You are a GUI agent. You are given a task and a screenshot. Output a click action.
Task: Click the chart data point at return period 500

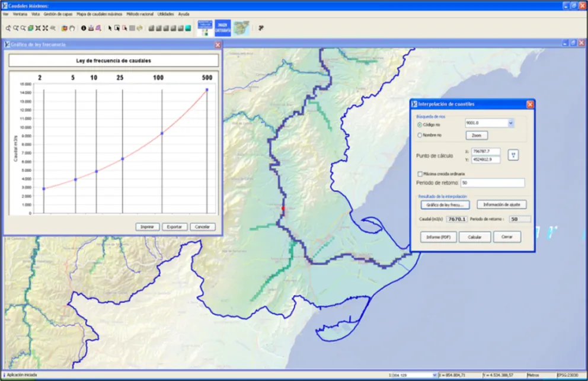coord(207,90)
